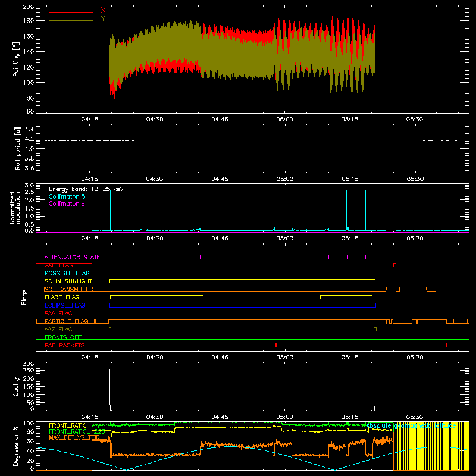Select the red X legend label
Image resolution: width=476 pixels, height=476 pixels.
[103, 11]
